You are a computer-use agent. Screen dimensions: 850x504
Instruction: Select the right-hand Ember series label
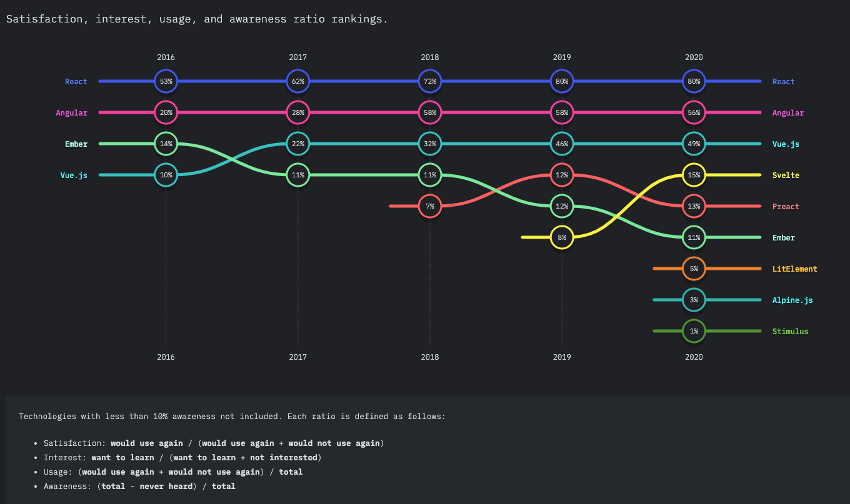[784, 238]
